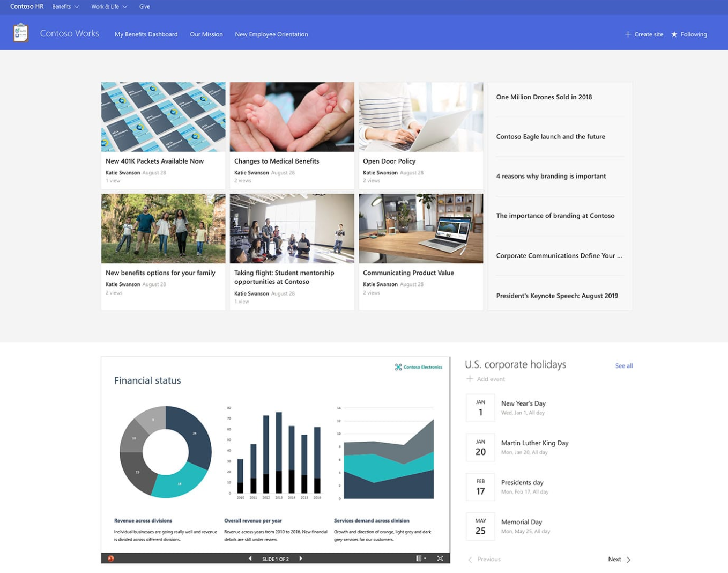Open Taking flight student mentorship article
728x573 pixels.
[x=284, y=277]
